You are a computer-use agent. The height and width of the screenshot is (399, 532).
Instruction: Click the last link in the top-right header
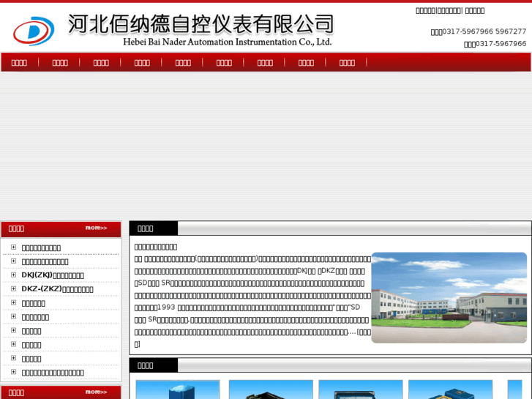pos(474,11)
